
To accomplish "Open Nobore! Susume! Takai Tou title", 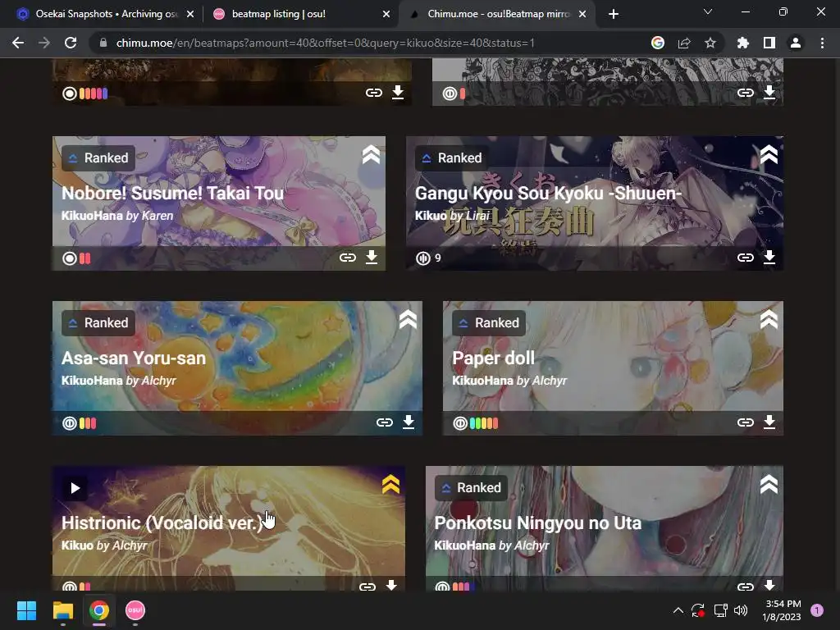I will coord(172,193).
